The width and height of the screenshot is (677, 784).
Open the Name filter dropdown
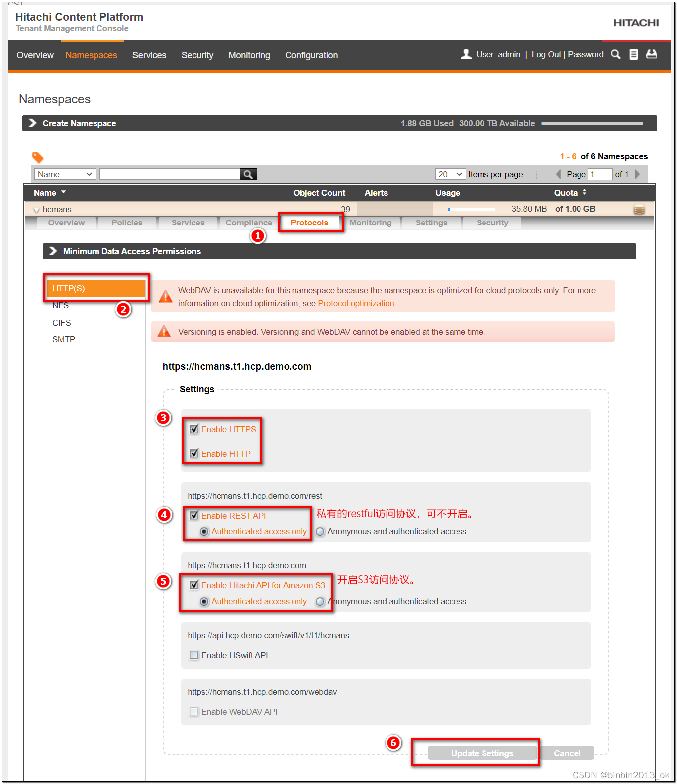click(x=65, y=174)
